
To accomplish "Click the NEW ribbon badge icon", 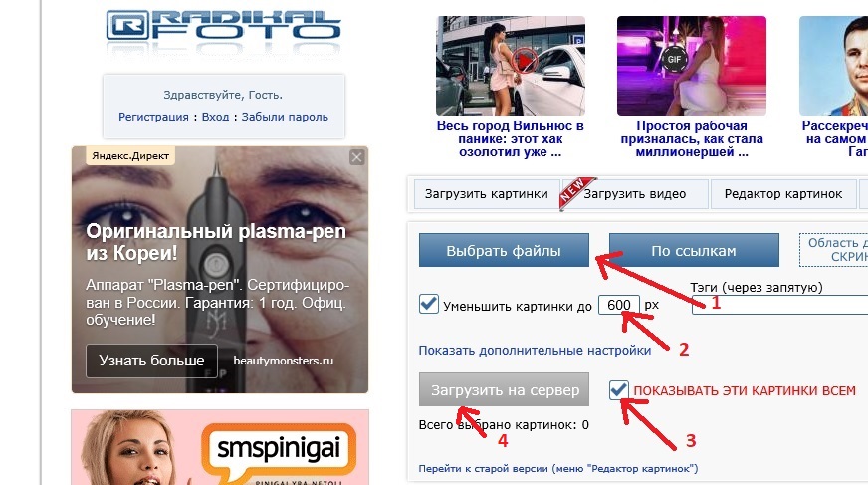I will pyautogui.click(x=575, y=192).
